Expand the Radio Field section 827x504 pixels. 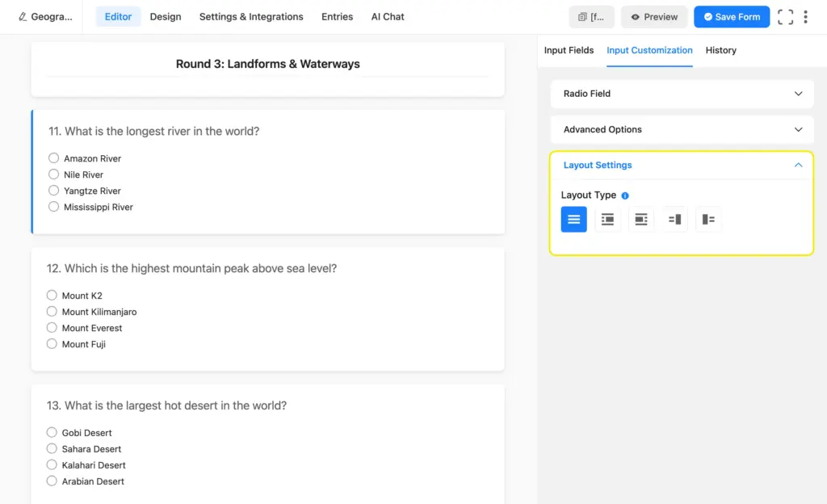[x=682, y=94]
